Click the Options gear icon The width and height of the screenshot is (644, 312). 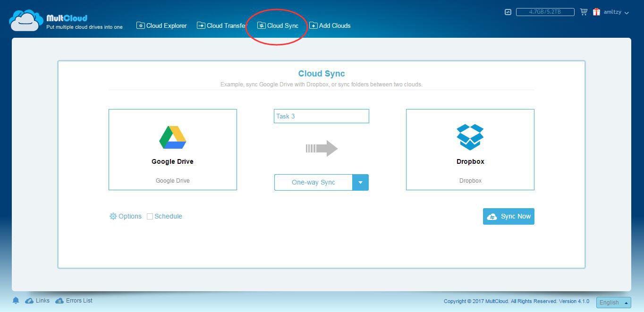[113, 216]
